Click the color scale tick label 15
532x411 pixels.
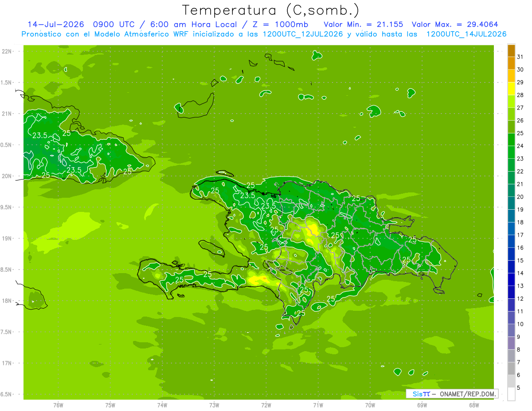coord(520,261)
